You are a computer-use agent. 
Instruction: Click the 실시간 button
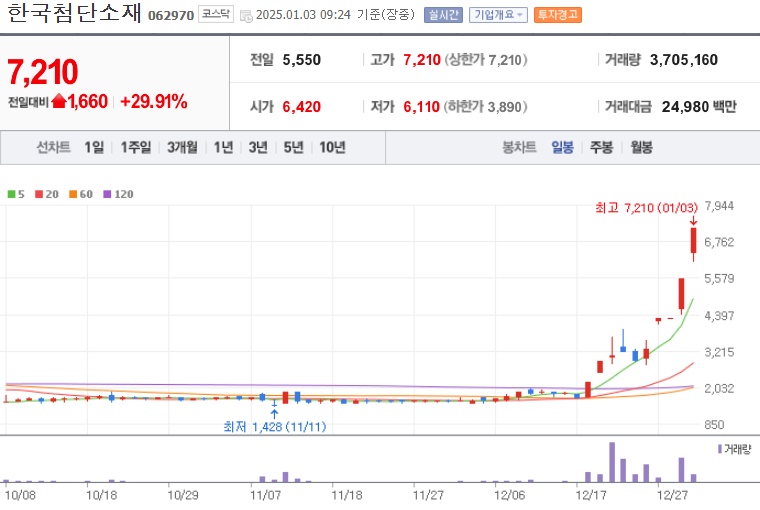tap(443, 15)
